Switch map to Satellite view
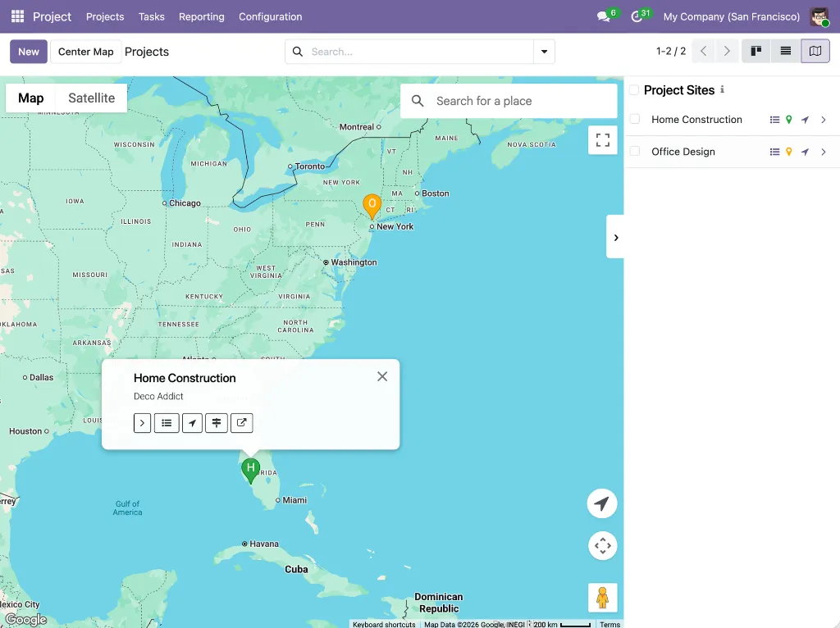 (x=92, y=98)
